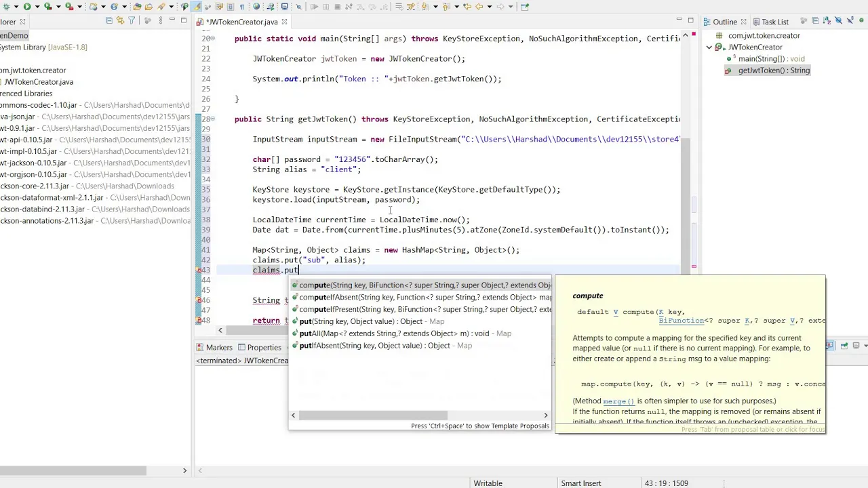Switch to the Properties tab
868x488 pixels.
tap(264, 347)
